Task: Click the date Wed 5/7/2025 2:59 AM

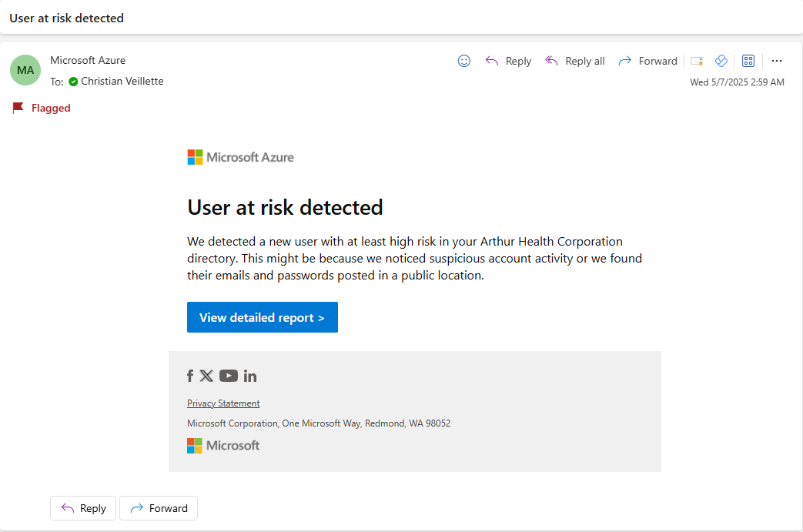Action: pos(737,82)
